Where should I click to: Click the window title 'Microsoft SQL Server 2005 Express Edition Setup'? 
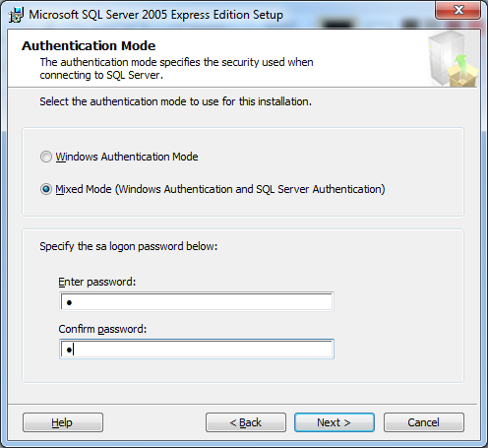[155, 15]
